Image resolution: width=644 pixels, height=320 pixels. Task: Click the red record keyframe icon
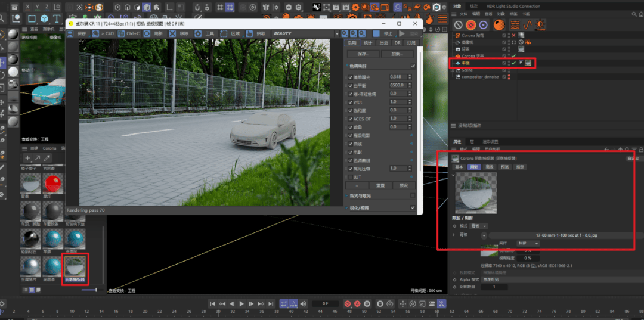point(348,304)
